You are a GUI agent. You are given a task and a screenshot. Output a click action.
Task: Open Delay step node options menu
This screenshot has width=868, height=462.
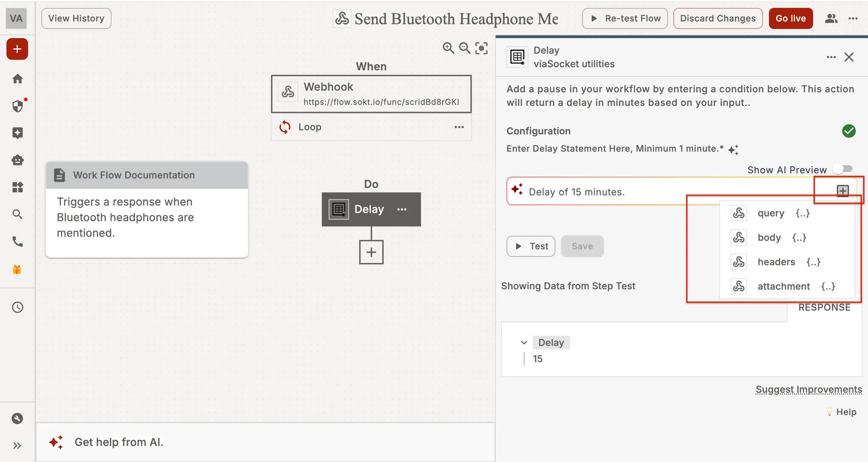point(402,209)
